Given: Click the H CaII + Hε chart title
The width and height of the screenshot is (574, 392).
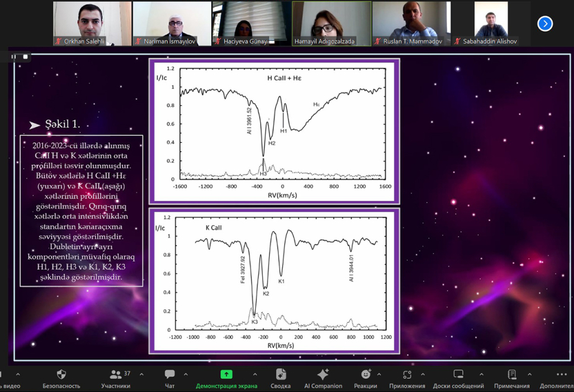Looking at the screenshot, I should click(x=285, y=78).
